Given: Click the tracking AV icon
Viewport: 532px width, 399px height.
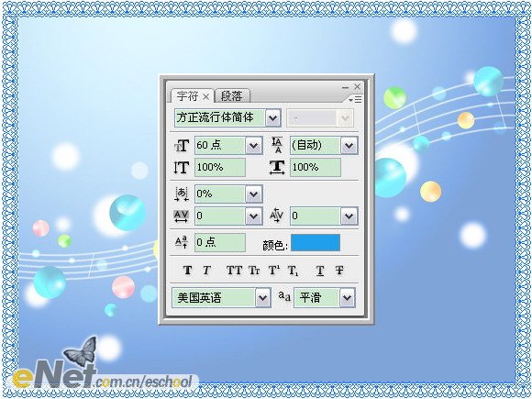Looking at the screenshot, I should coord(182,216).
